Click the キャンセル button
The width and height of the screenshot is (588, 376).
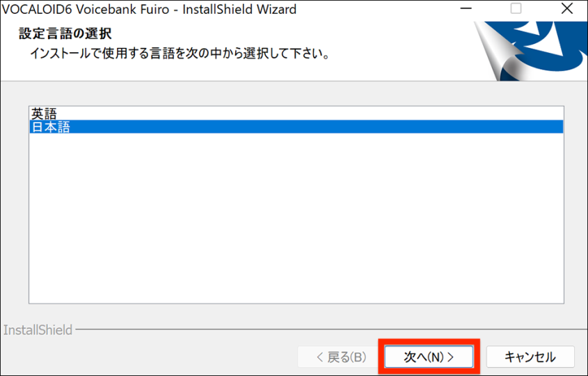pyautogui.click(x=530, y=357)
